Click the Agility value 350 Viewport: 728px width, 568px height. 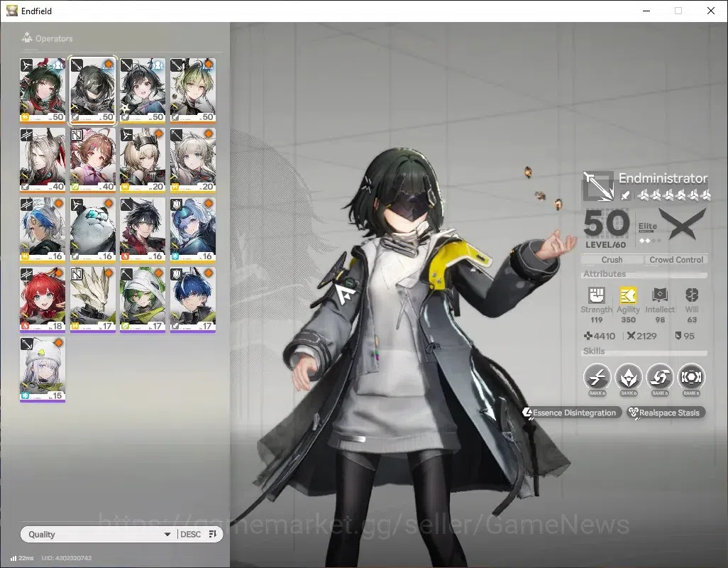pos(628,319)
